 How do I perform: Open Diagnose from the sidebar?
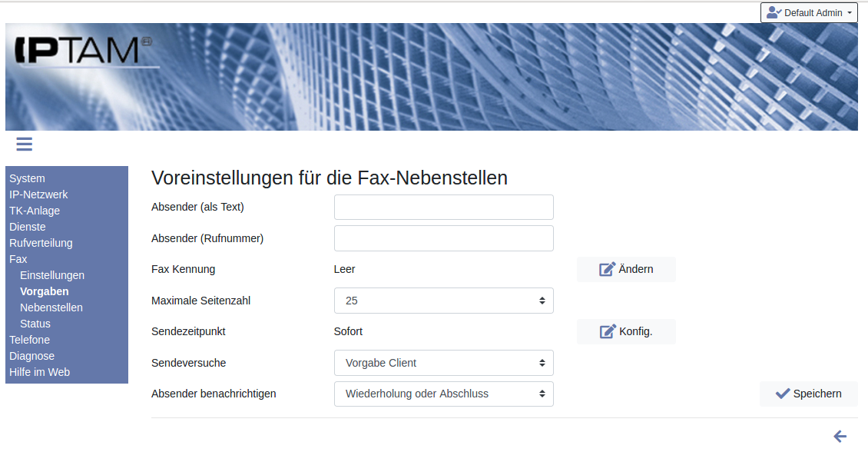click(x=31, y=356)
